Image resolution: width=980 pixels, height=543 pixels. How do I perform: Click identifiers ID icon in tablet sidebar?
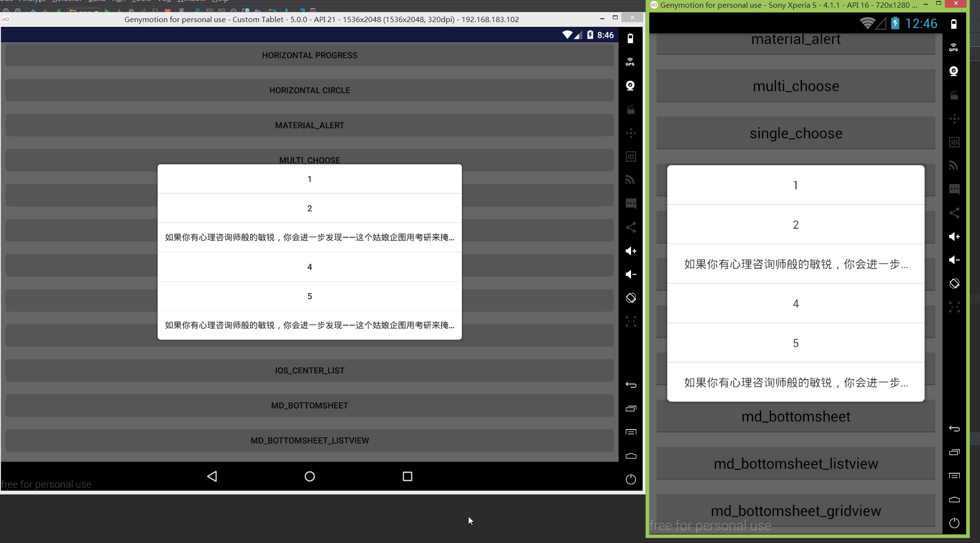[x=631, y=157]
